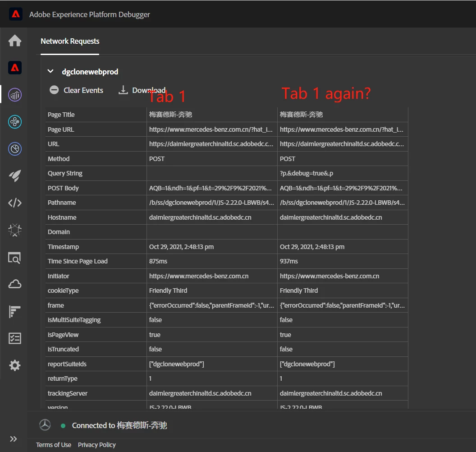Open the starburst network sidebar icon
The width and height of the screenshot is (476, 452).
pos(14,230)
